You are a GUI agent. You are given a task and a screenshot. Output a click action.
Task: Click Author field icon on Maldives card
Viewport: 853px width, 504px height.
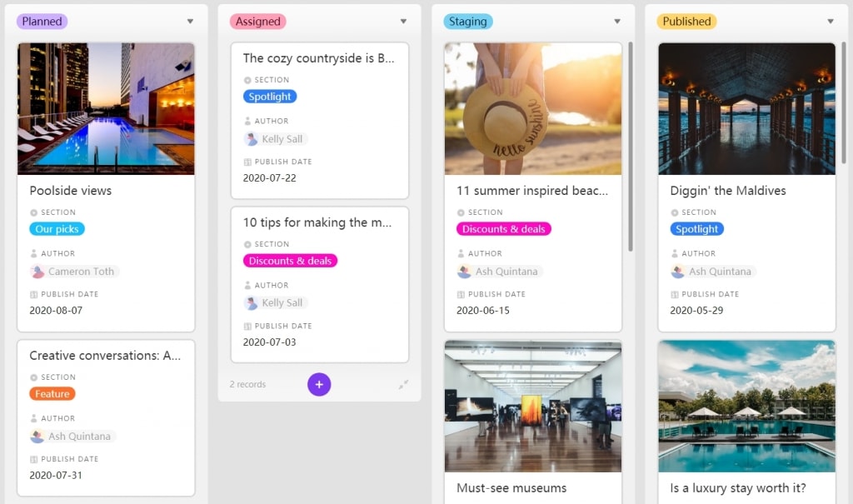click(675, 253)
